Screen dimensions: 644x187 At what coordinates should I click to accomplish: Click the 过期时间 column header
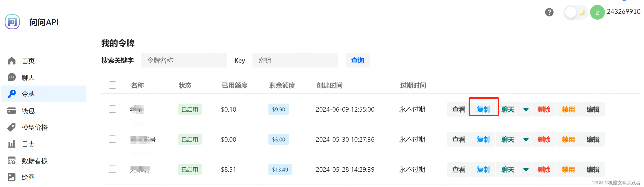tap(413, 85)
